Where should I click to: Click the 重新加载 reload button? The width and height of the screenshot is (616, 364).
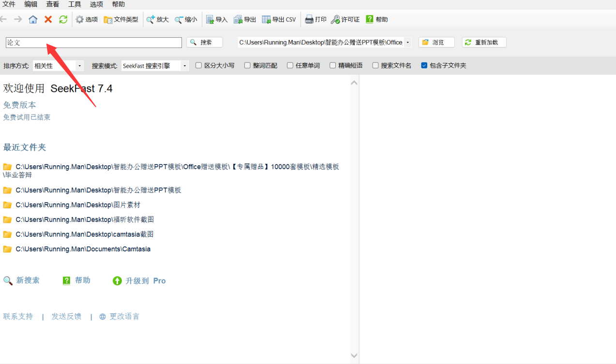484,43
